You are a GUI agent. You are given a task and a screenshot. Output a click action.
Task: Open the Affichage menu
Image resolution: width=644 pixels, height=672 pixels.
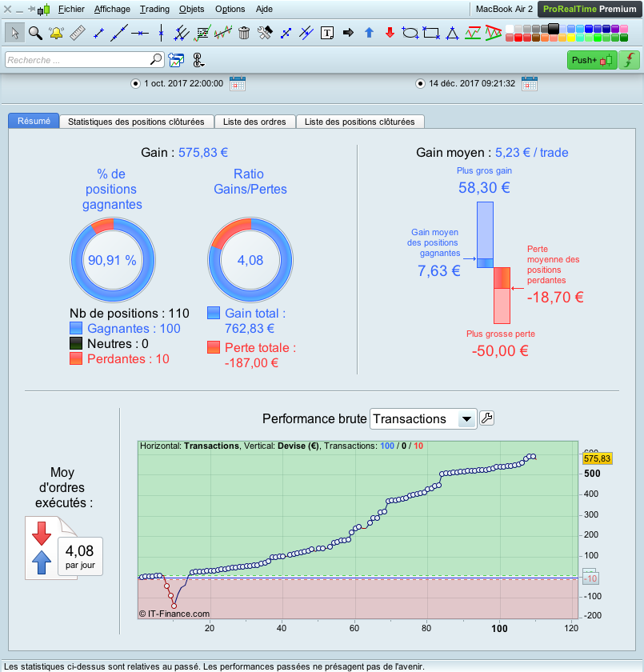tap(112, 9)
